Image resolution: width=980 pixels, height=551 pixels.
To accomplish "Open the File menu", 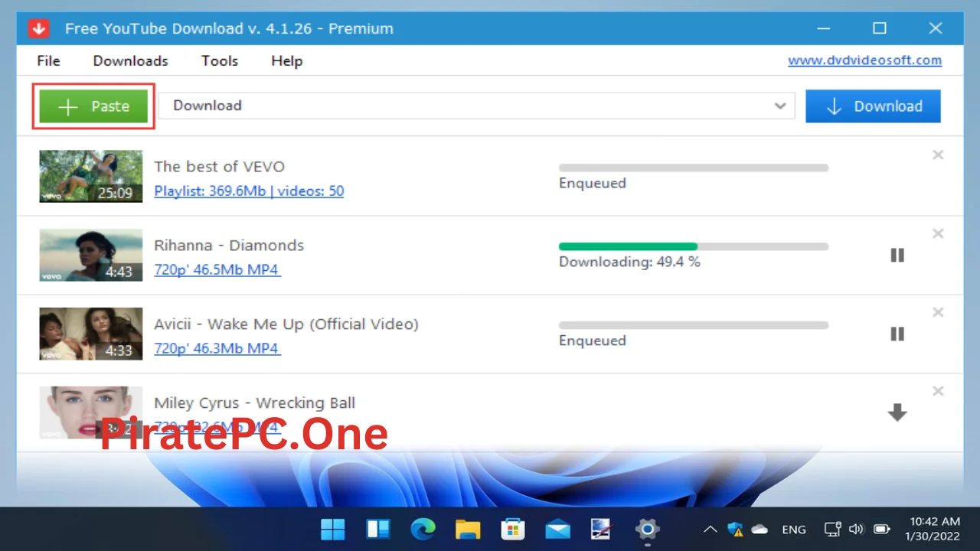I will [x=48, y=60].
